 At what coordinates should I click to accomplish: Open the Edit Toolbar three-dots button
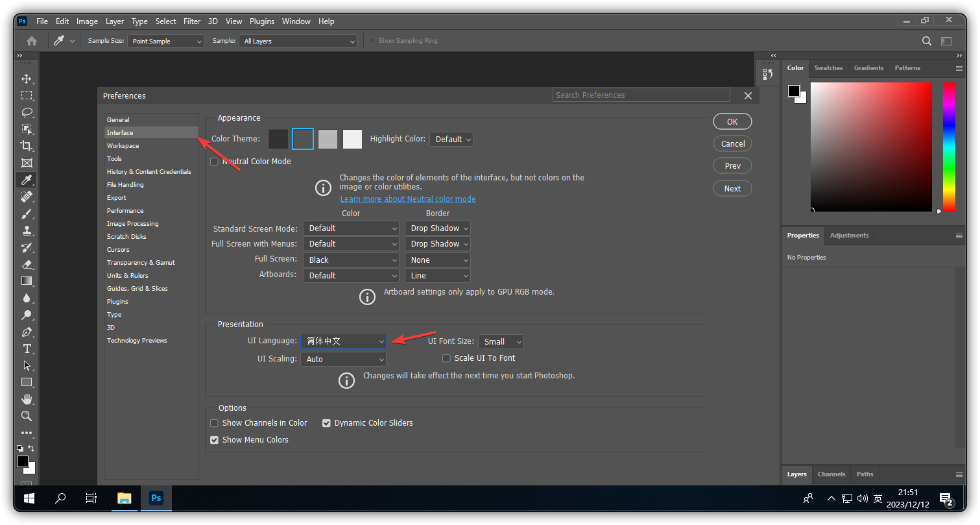pyautogui.click(x=27, y=433)
